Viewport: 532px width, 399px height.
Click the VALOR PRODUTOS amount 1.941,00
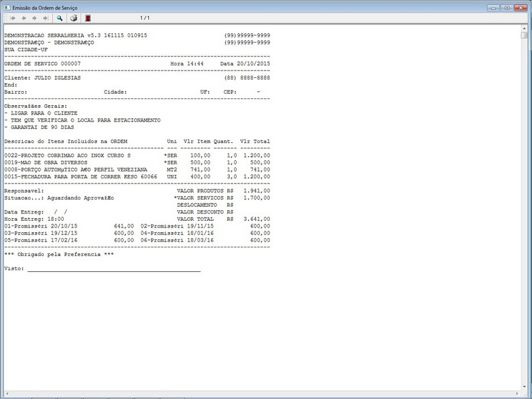[257, 191]
